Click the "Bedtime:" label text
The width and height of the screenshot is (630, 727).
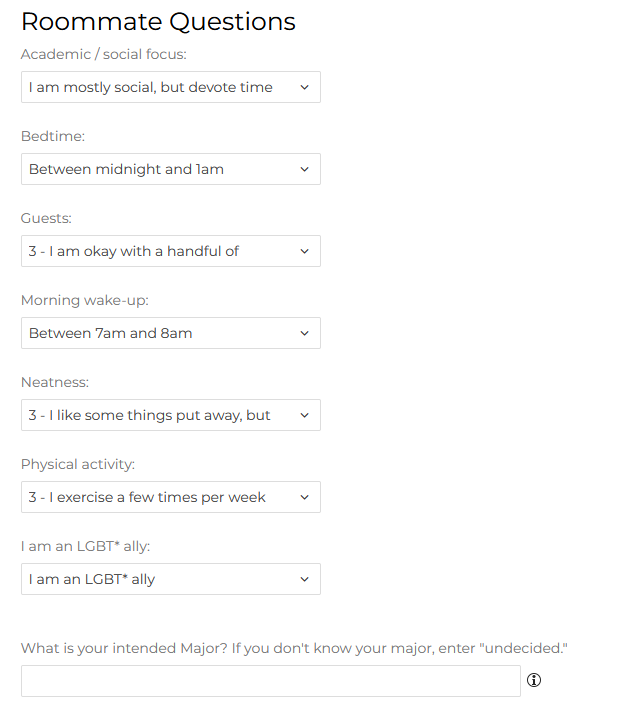pyautogui.click(x=52, y=136)
